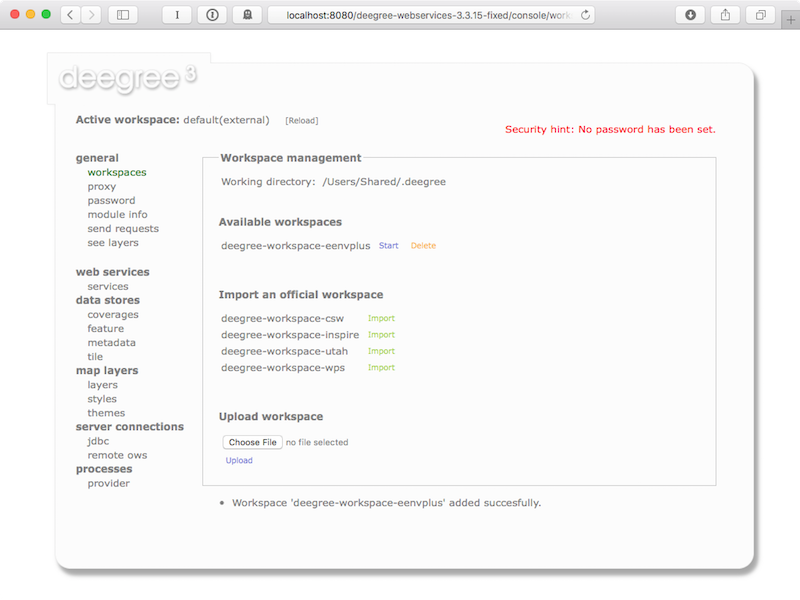800x600 pixels.
Task: Open the 1Password extension icon
Action: pyautogui.click(x=212, y=15)
